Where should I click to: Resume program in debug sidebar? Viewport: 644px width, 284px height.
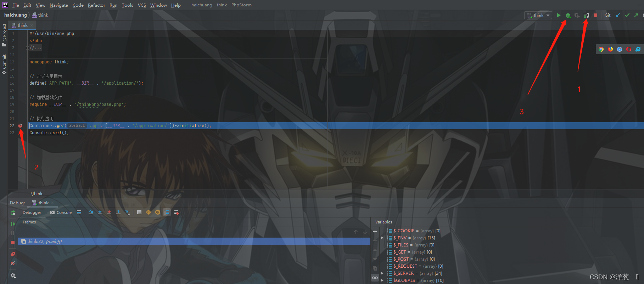[13, 224]
